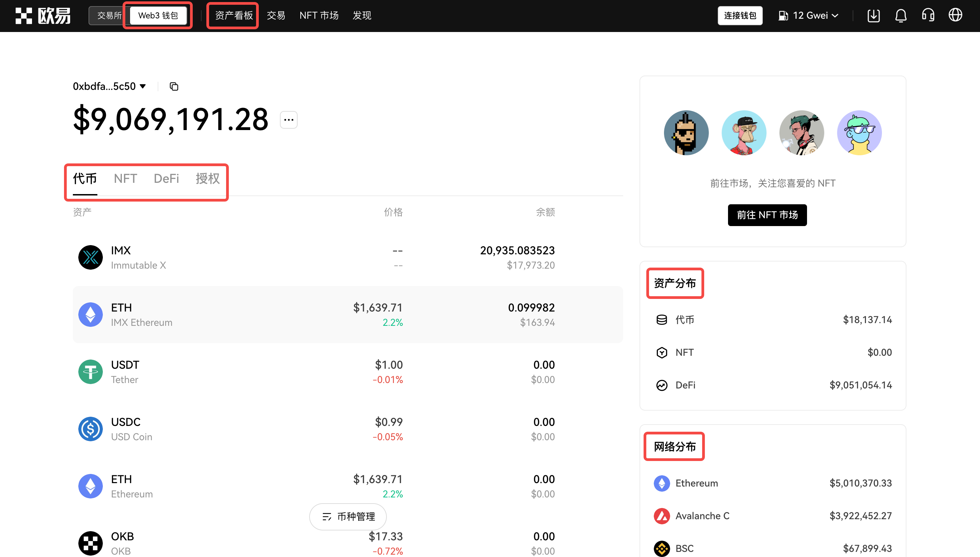Screen dimensions: 980x557
Task: Click the IMX Ethereum ETH icon
Action: click(90, 315)
